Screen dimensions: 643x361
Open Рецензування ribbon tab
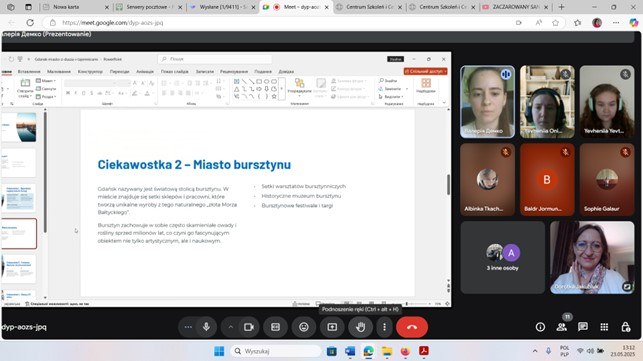234,71
